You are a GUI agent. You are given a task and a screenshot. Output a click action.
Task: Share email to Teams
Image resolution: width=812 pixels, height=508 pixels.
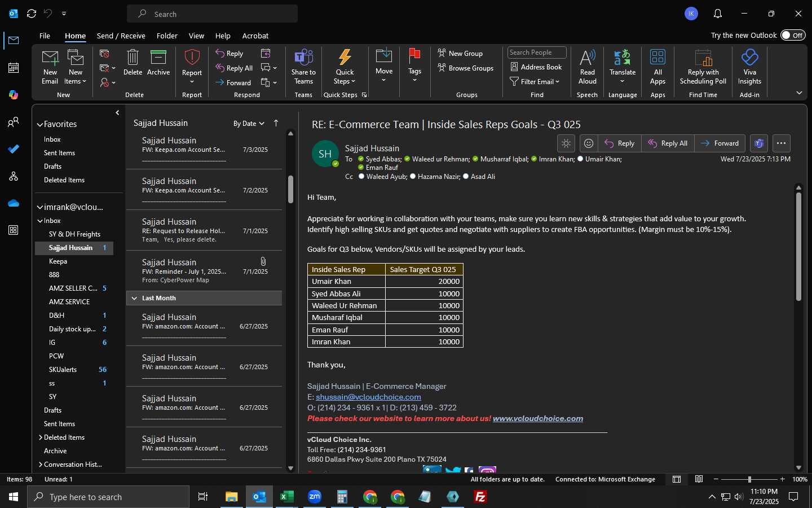[x=303, y=67]
